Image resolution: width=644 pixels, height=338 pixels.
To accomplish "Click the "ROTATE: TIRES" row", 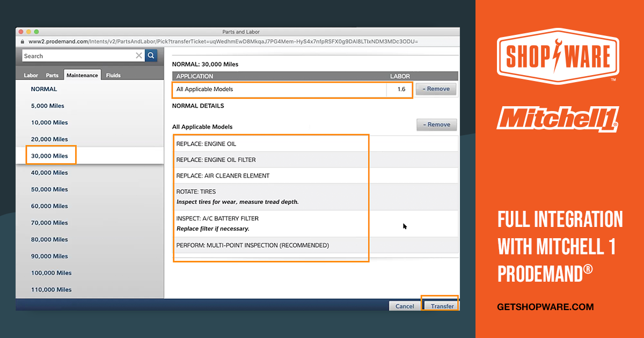I will [316, 197].
